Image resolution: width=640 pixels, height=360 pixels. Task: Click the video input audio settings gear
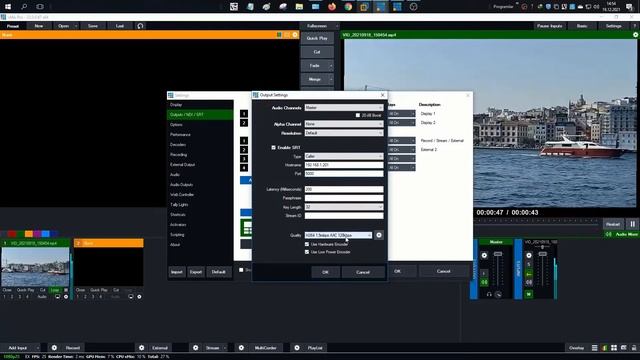click(x=529, y=255)
